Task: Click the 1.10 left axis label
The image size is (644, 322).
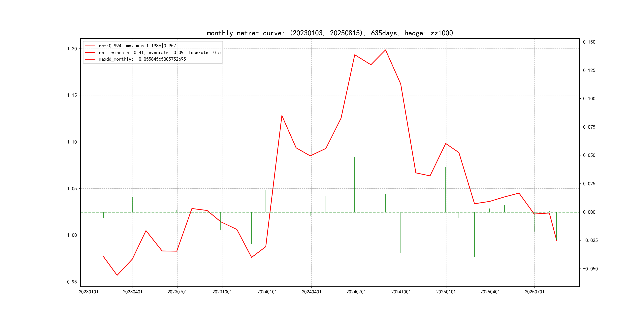Action: click(x=72, y=142)
